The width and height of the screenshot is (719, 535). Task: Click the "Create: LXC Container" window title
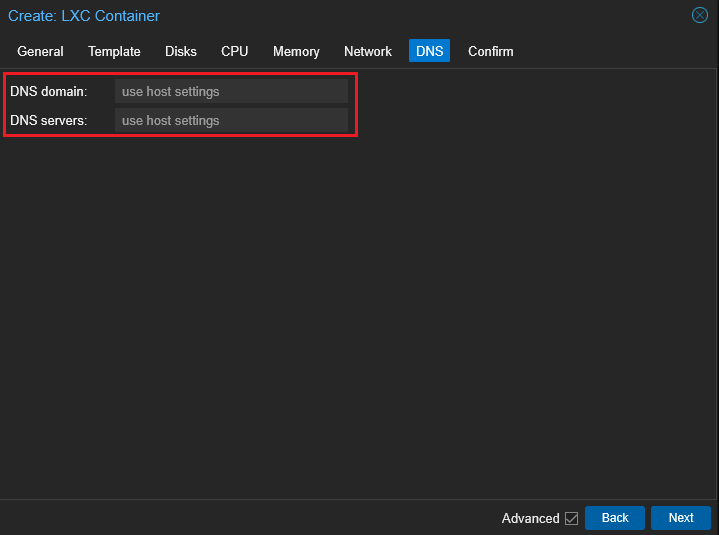click(84, 16)
